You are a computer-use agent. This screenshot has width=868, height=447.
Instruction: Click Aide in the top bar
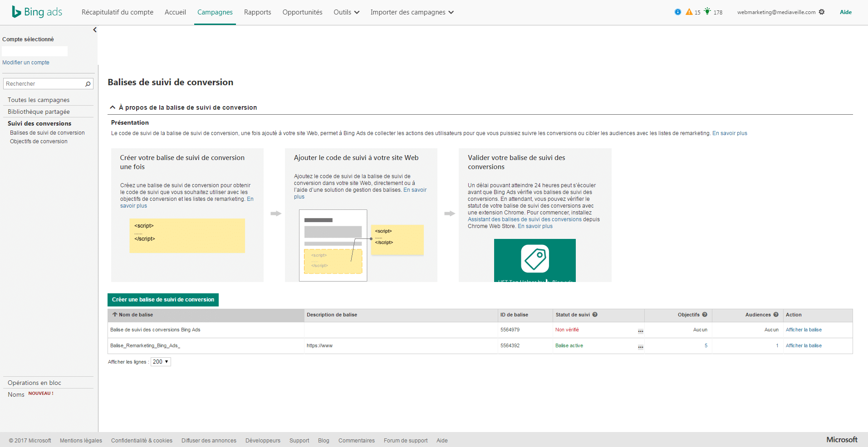[x=846, y=12]
